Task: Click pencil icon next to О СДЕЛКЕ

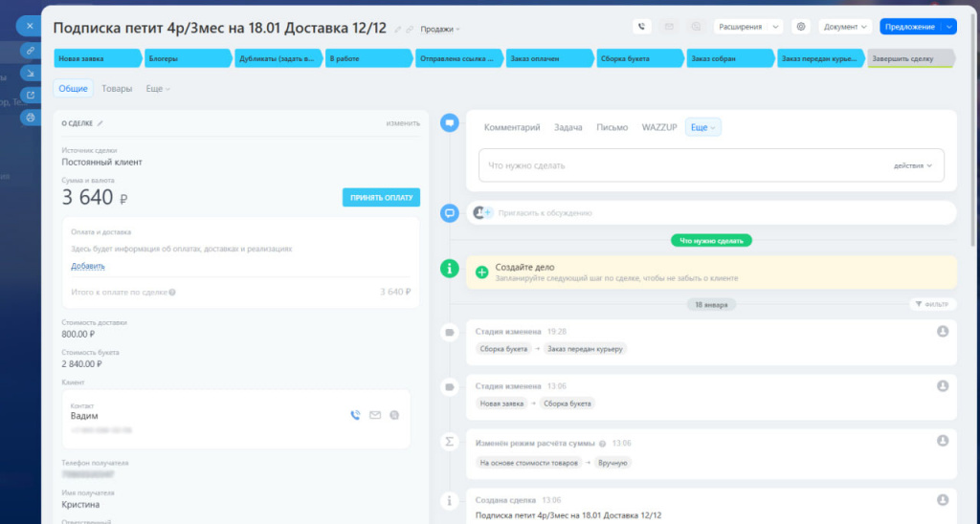Action: (x=100, y=123)
